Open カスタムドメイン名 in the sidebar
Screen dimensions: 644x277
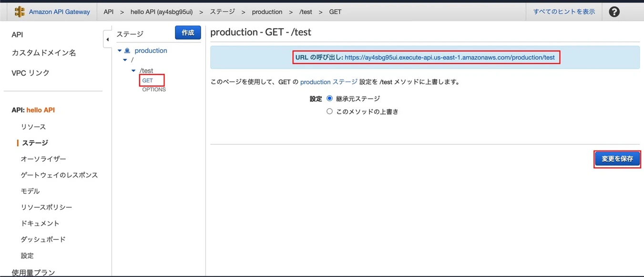tap(44, 53)
